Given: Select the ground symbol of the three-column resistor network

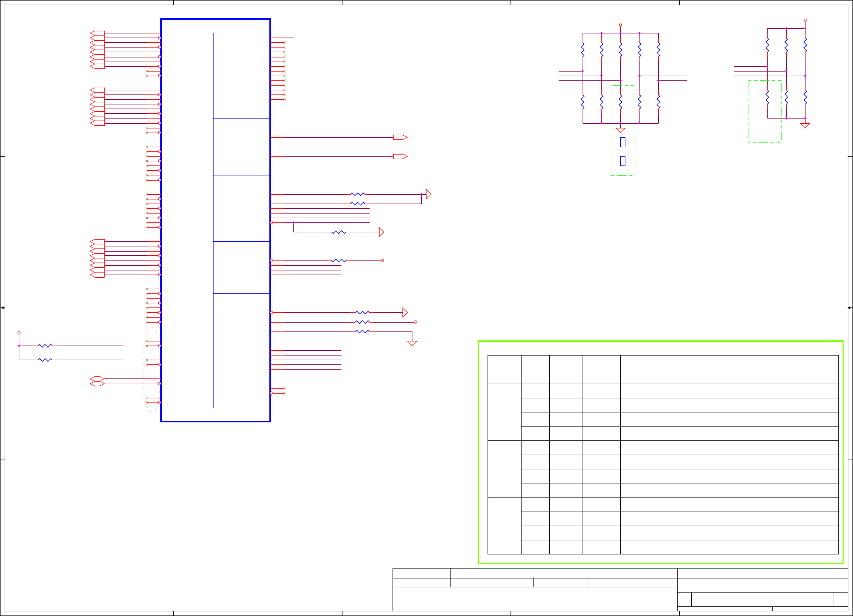Looking at the screenshot, I should click(x=805, y=125).
